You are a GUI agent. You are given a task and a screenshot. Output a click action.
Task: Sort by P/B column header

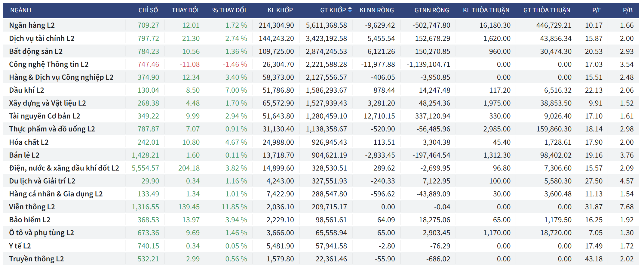[x=627, y=10]
